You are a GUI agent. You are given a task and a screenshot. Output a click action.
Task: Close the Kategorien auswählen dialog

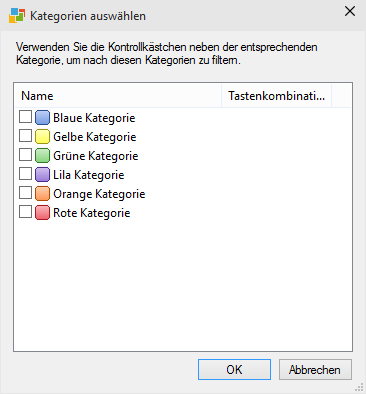coord(350,11)
